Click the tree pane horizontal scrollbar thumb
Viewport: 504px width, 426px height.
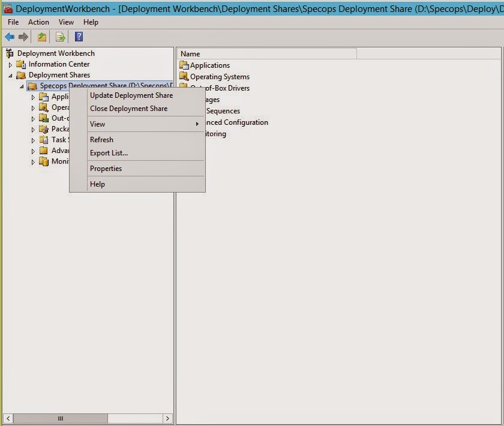tap(61, 418)
